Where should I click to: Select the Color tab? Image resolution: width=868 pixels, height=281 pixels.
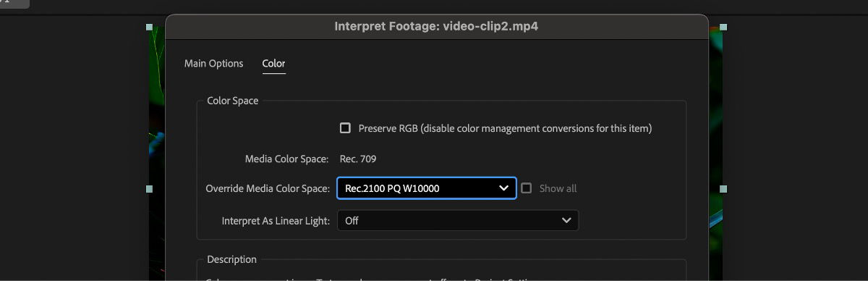[x=273, y=64]
